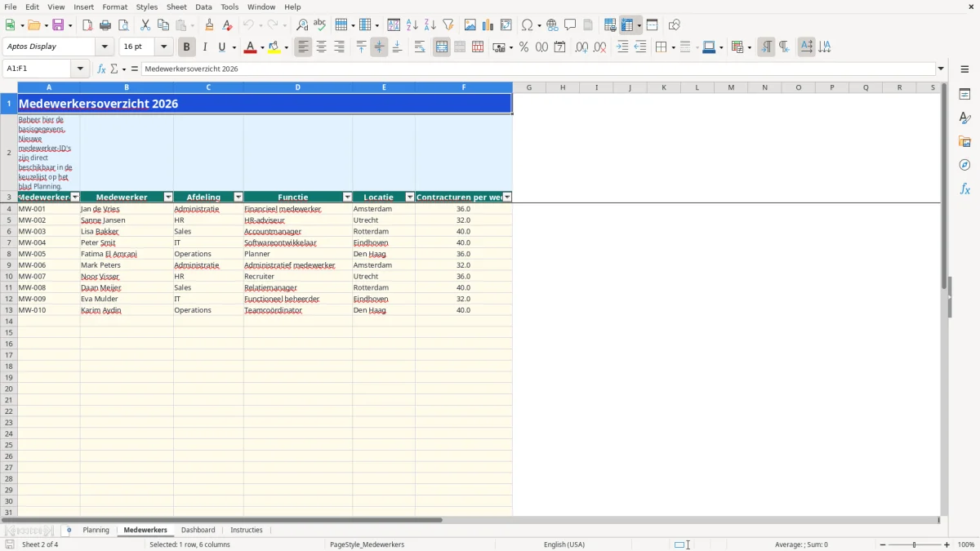The image size is (980, 551).
Task: Click the Add Decimal Place icon
Action: [x=581, y=47]
